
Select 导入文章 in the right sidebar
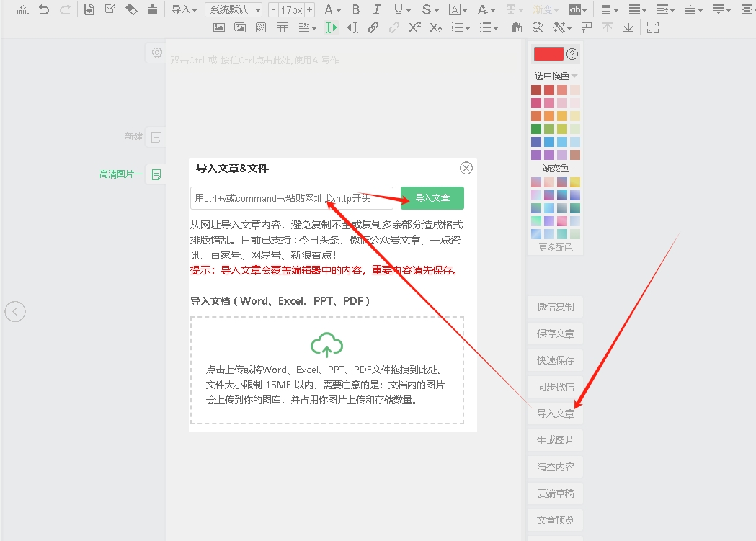click(x=556, y=413)
